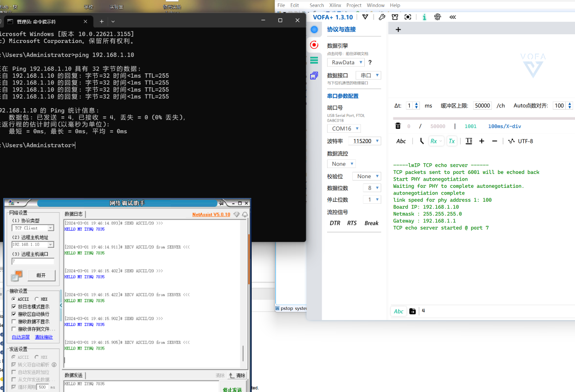
Task: Increase font size with the plus icon
Action: click(482, 141)
